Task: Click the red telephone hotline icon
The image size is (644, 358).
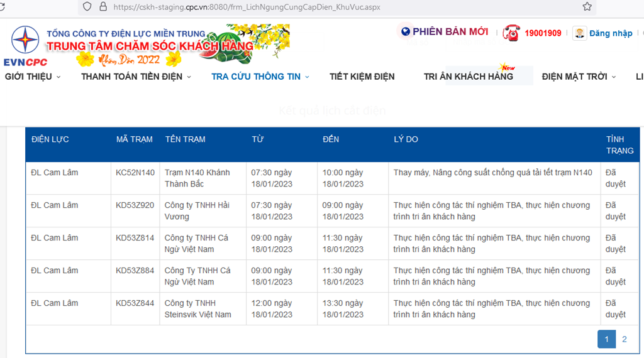Action: (x=511, y=33)
